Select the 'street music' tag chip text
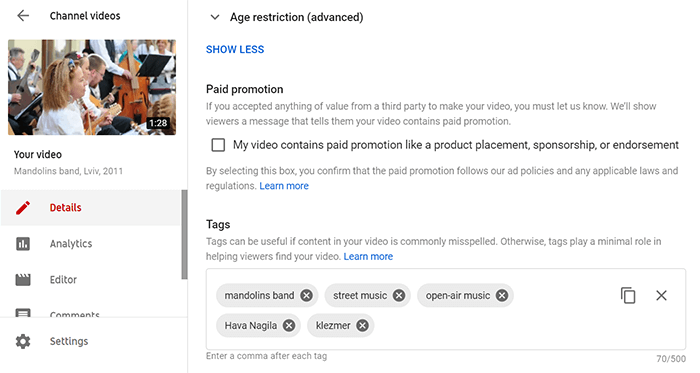The width and height of the screenshot is (700, 373). (x=360, y=295)
